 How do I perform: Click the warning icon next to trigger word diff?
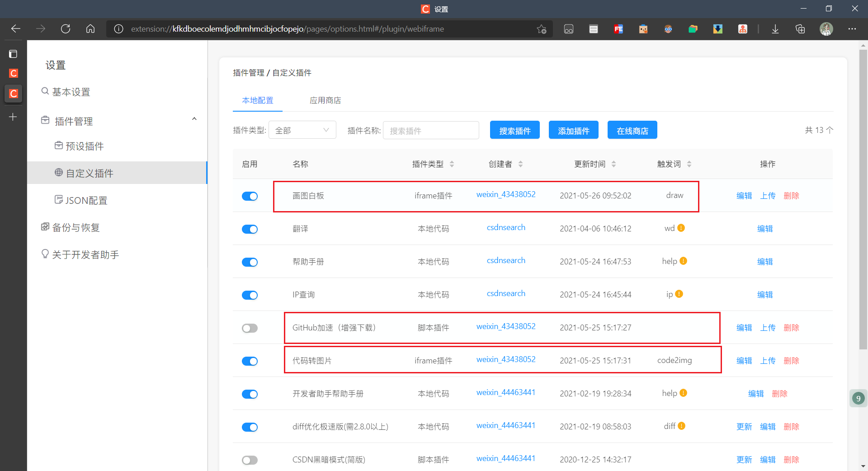click(x=682, y=426)
